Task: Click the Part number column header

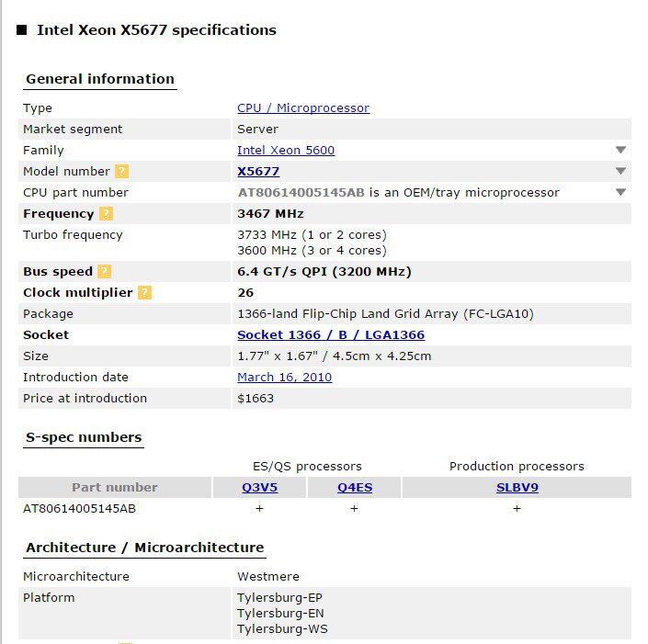Action: click(115, 488)
